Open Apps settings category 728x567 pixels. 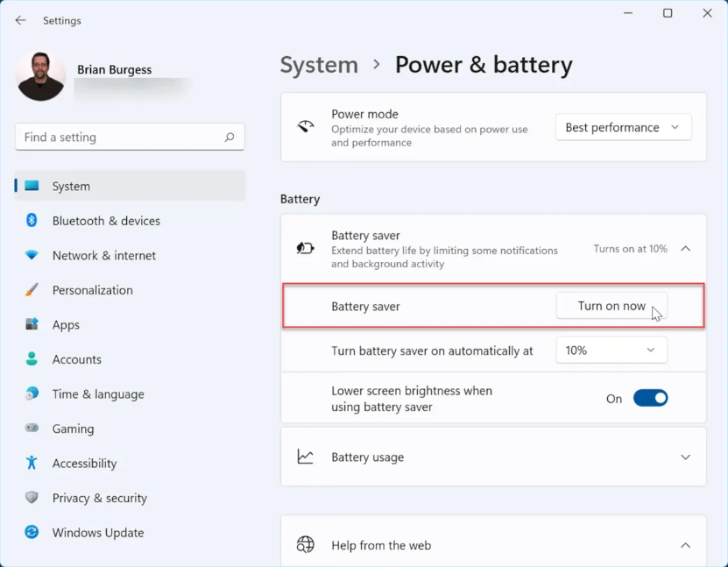130,324
